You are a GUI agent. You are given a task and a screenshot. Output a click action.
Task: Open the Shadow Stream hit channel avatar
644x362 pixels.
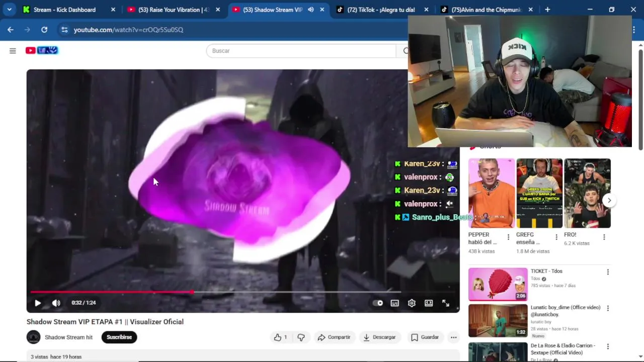pos(33,337)
